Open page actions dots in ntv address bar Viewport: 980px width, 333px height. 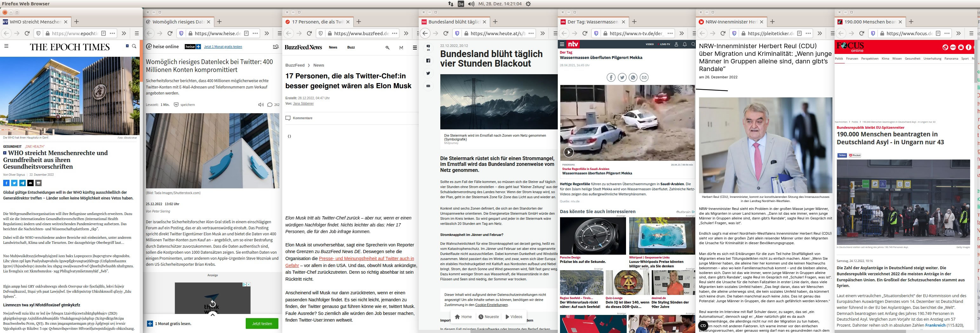click(x=670, y=33)
